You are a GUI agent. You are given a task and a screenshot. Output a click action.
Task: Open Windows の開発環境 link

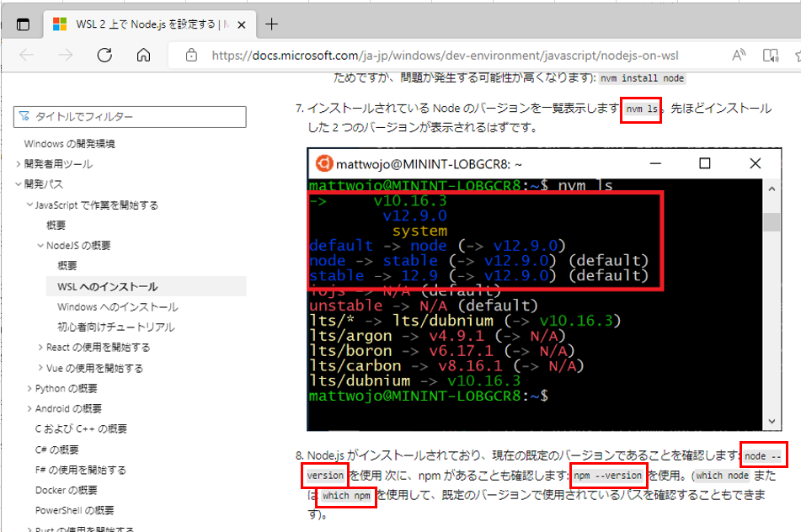[x=69, y=144]
